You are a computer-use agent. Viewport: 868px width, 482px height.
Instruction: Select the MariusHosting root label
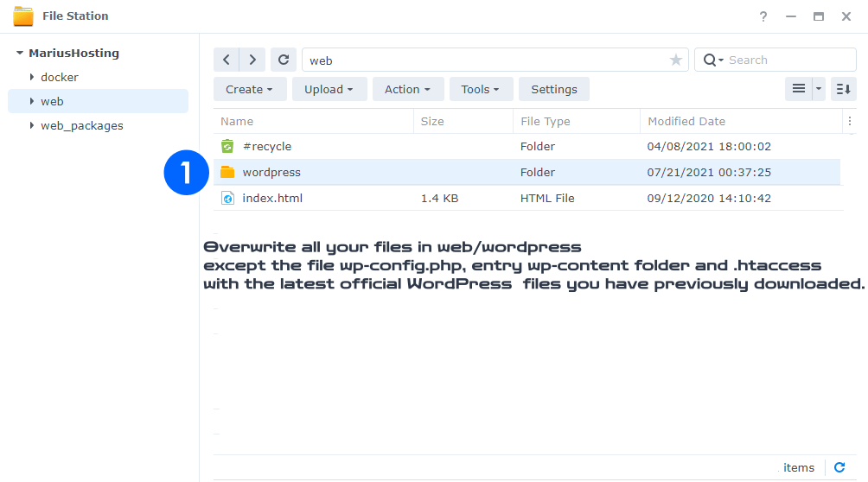point(73,54)
